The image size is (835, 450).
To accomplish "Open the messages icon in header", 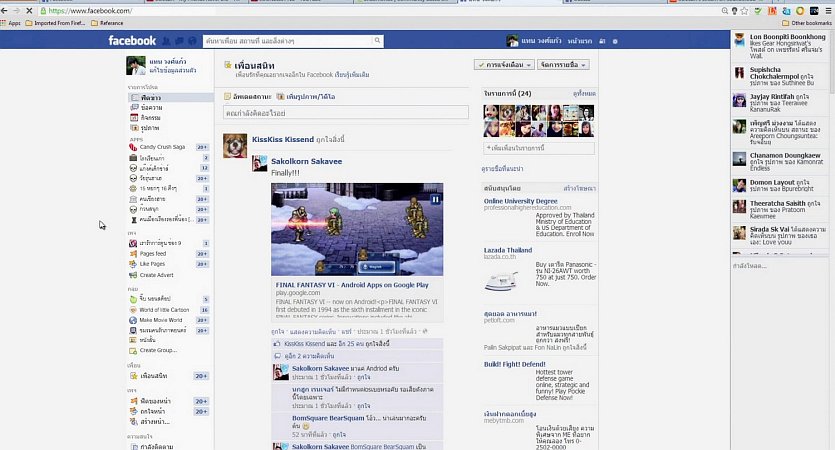I will click(178, 41).
